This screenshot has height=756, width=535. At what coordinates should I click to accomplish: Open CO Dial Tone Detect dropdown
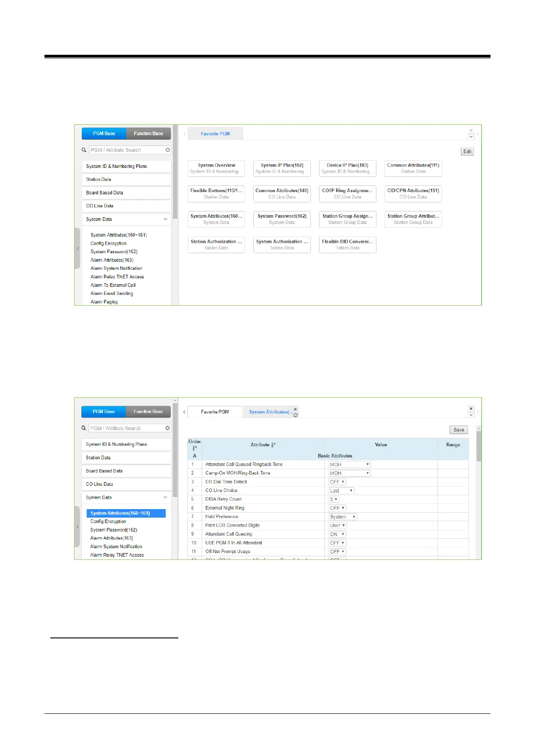[337, 482]
